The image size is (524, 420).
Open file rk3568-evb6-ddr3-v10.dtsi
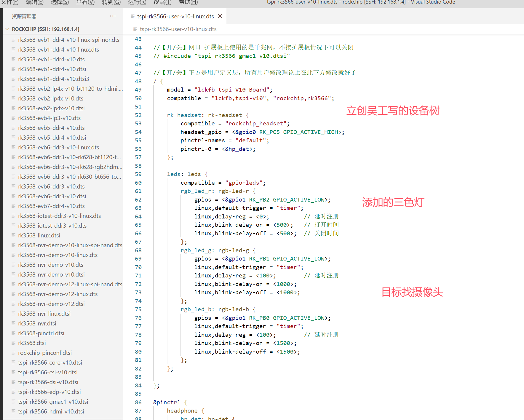click(52, 196)
